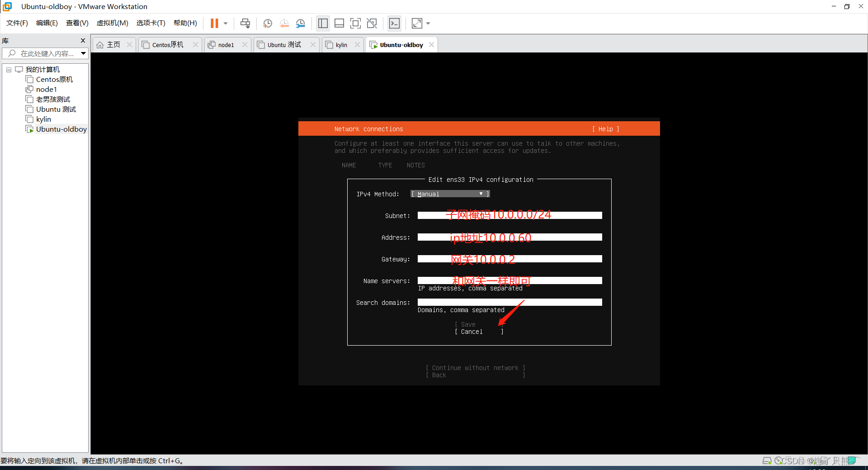Screen dimensions: 868x470
Task: Take a snapshot of the VM
Action: pyautogui.click(x=268, y=23)
